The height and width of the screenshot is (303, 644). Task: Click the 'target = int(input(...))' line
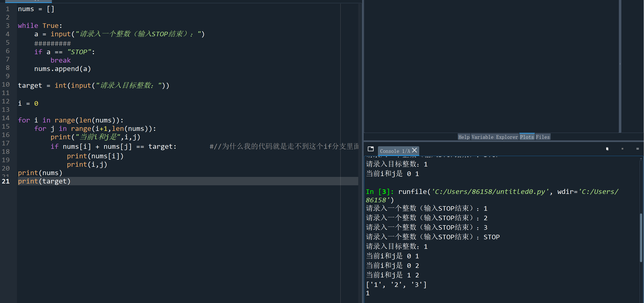(94, 86)
